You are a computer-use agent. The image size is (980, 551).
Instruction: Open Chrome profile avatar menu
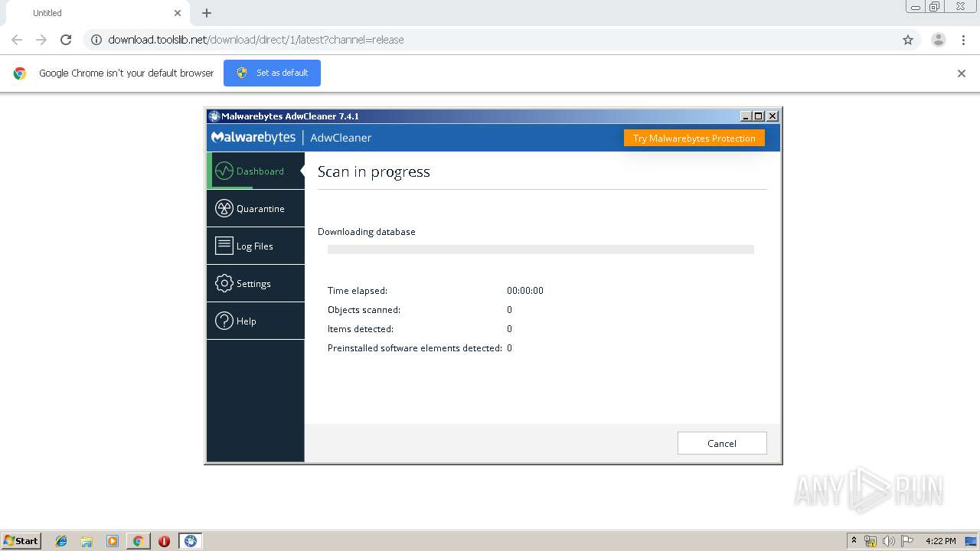point(939,40)
